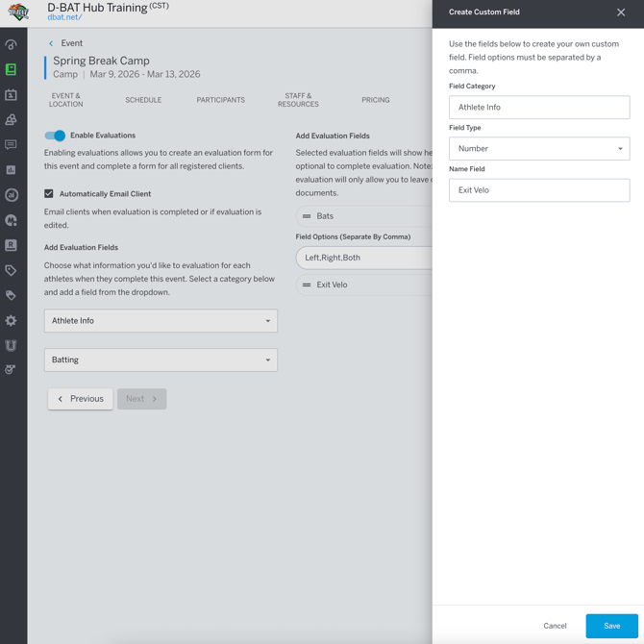This screenshot has width=644, height=644.
Task: Open the dashboard gauge icon in sidebar
Action: pyautogui.click(x=11, y=44)
